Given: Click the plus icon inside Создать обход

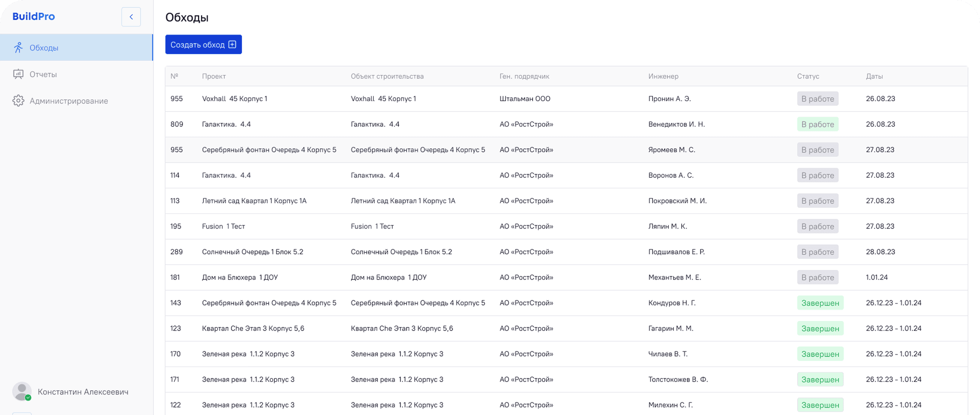Looking at the screenshot, I should (232, 44).
